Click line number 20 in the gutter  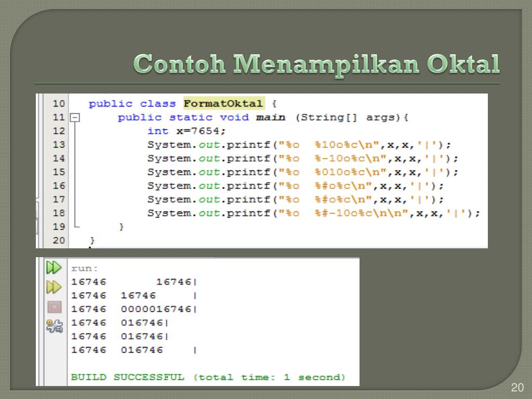[x=58, y=240]
